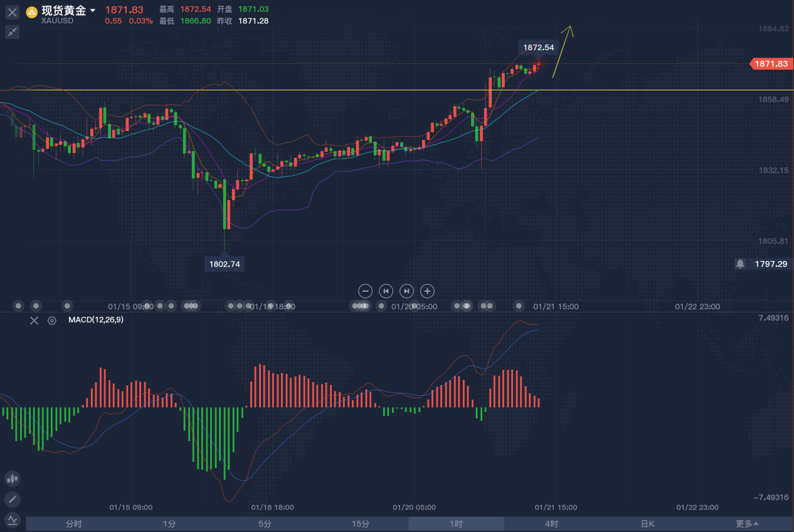Zoom out the chart with minus button
This screenshot has height=532, width=794.
click(x=366, y=291)
